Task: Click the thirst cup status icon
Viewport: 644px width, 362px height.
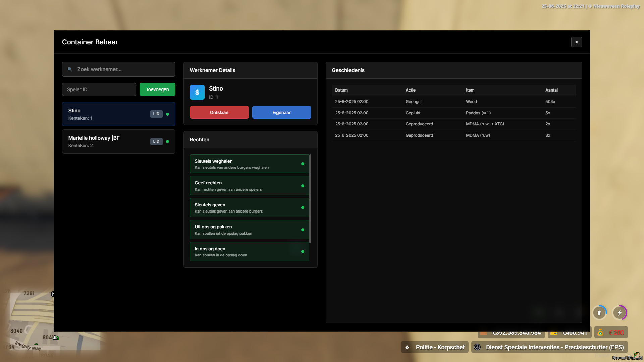Action: tap(599, 313)
